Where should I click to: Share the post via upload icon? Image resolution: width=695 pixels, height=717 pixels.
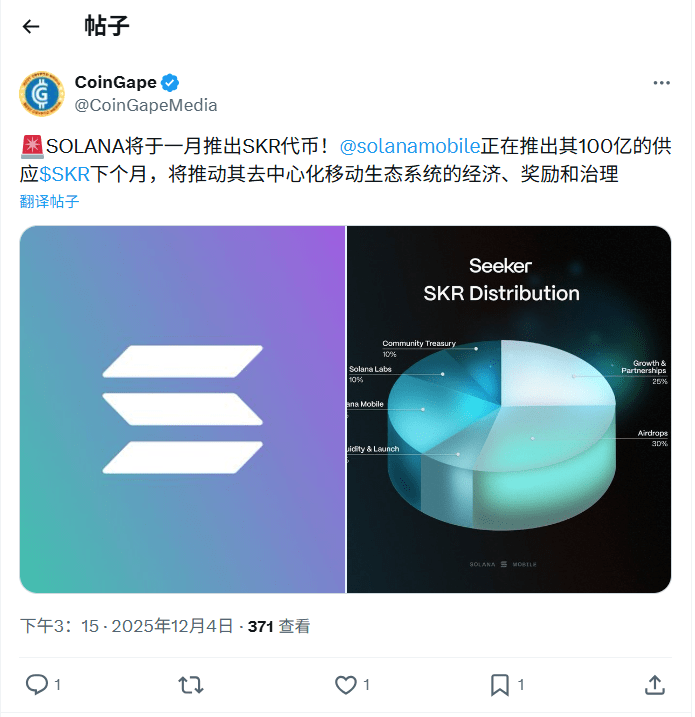click(654, 685)
